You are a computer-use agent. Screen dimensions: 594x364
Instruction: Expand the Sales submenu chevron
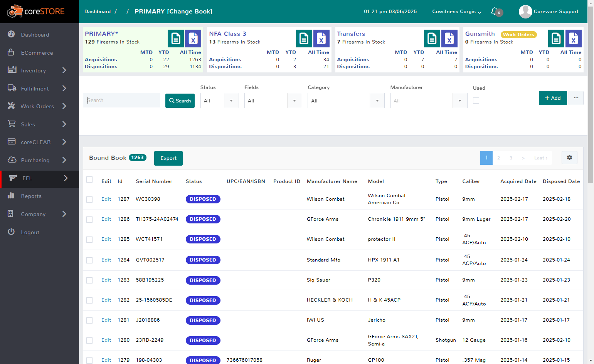(x=64, y=124)
